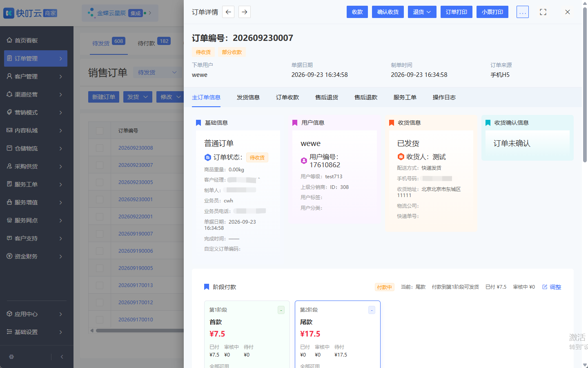Open order link 202609170010
The height and width of the screenshot is (368, 588).
coord(136,319)
